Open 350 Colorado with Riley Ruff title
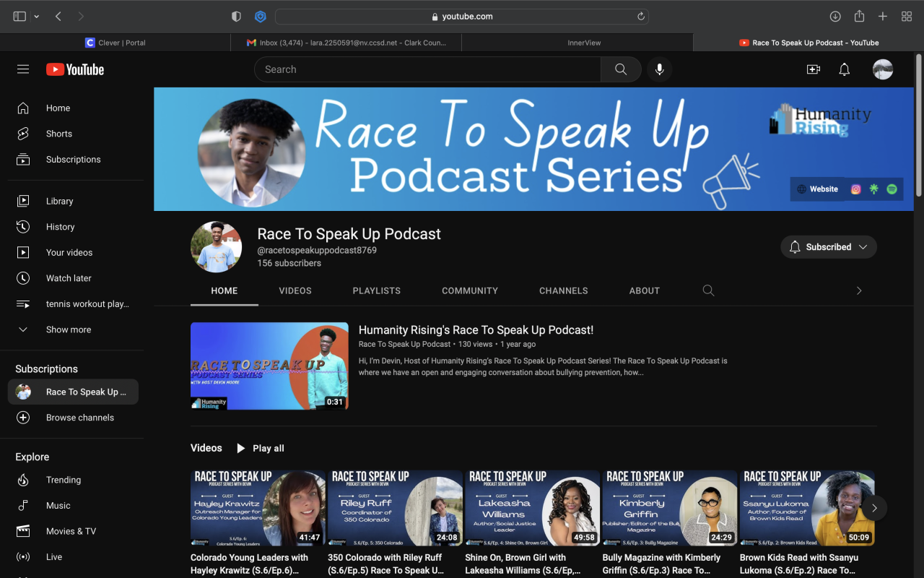The width and height of the screenshot is (924, 578). [387, 564]
